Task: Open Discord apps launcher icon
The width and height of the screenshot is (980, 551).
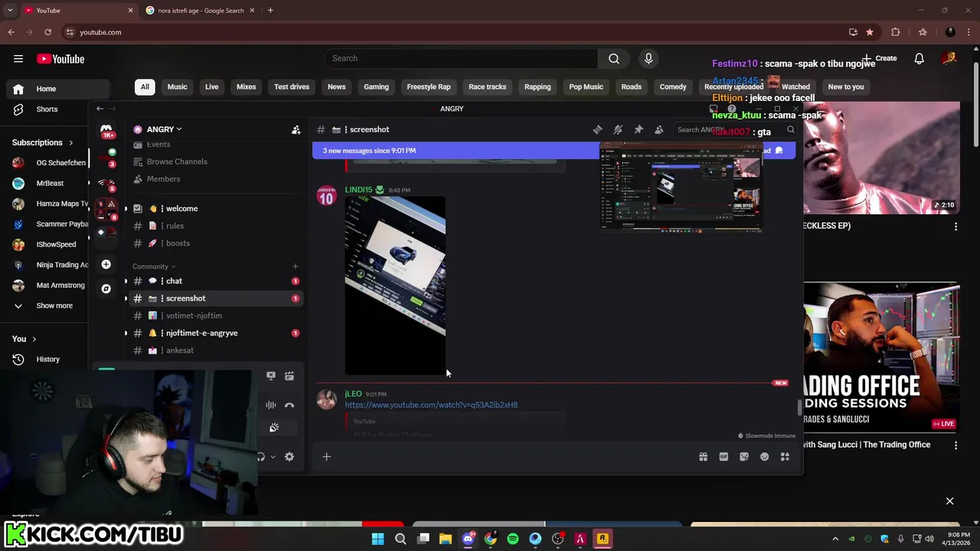Action: pyautogui.click(x=785, y=457)
